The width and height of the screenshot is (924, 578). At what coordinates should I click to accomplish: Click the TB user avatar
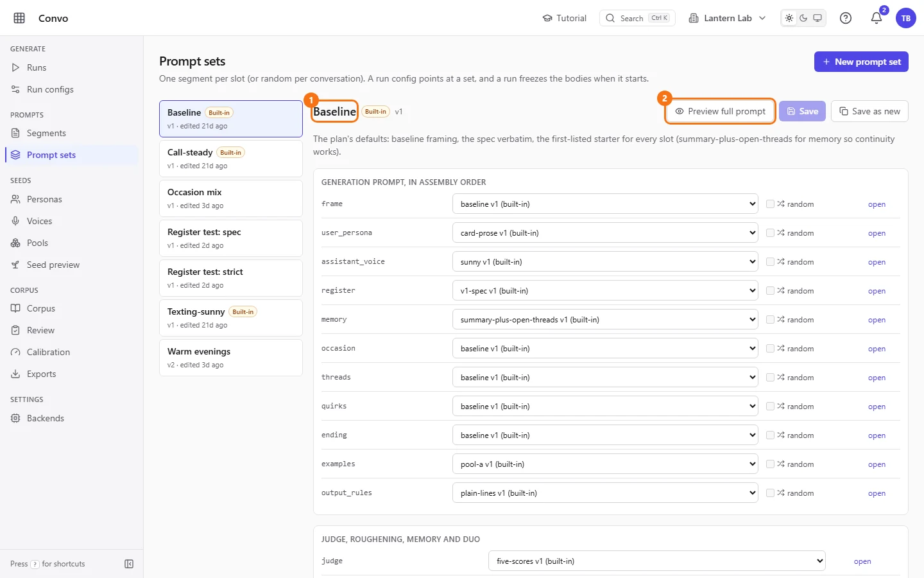click(x=906, y=18)
